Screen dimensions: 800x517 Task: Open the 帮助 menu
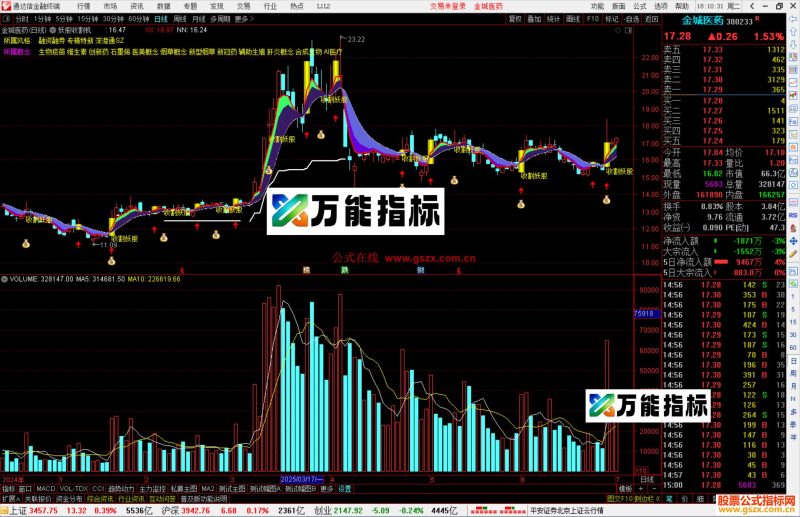pyautogui.click(x=682, y=6)
